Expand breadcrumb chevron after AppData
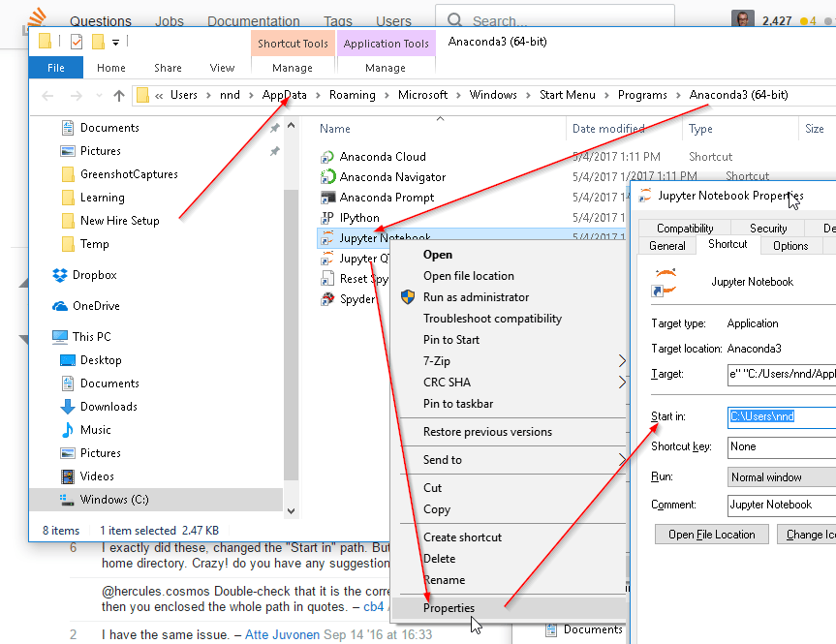This screenshot has height=644, width=836. point(318,96)
